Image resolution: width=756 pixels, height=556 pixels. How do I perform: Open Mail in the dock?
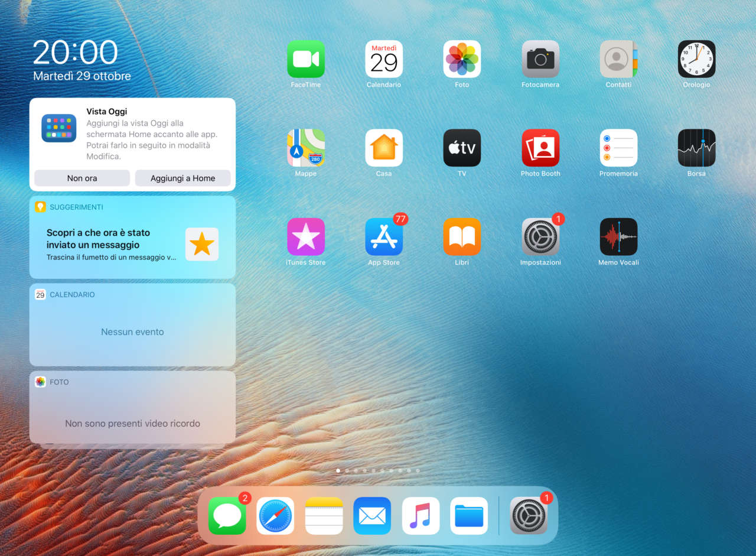tap(372, 516)
